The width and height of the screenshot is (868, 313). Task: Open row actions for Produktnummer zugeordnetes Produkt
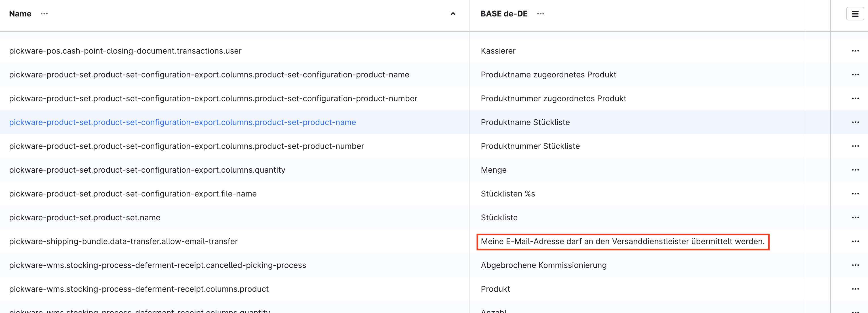[855, 98]
